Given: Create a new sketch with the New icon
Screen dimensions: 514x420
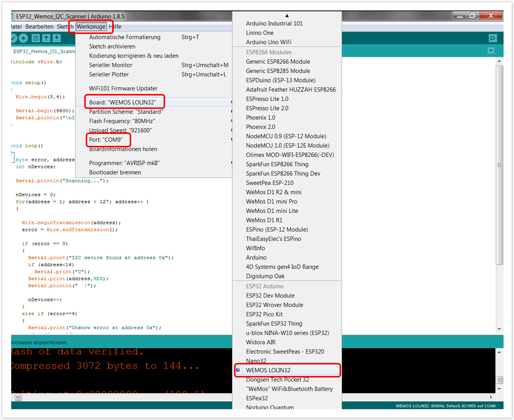Looking at the screenshot, I should coord(36,38).
